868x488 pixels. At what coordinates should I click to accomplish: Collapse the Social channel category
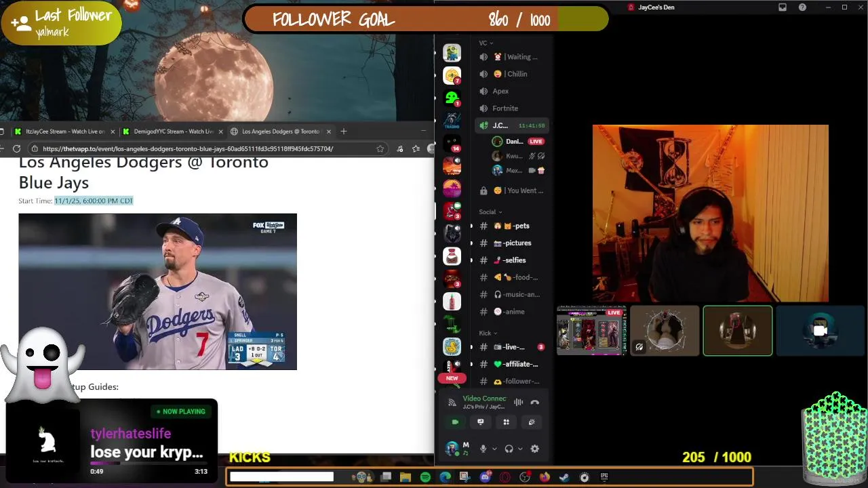click(x=490, y=212)
